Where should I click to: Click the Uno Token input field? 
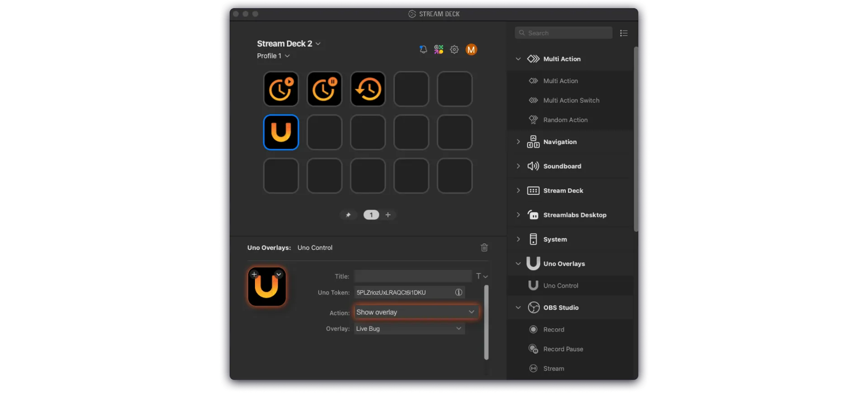tap(409, 292)
